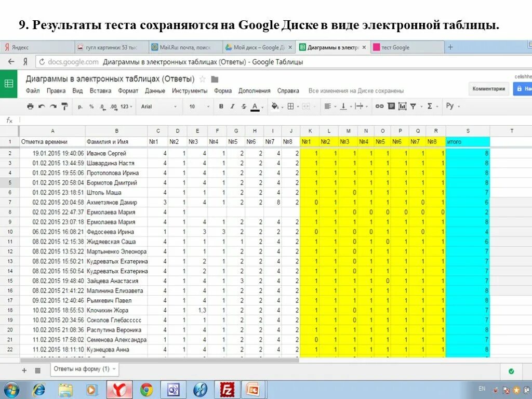This screenshot has width=532, height=399.
Task: Toggle strikethrough formatting
Action: click(244, 107)
